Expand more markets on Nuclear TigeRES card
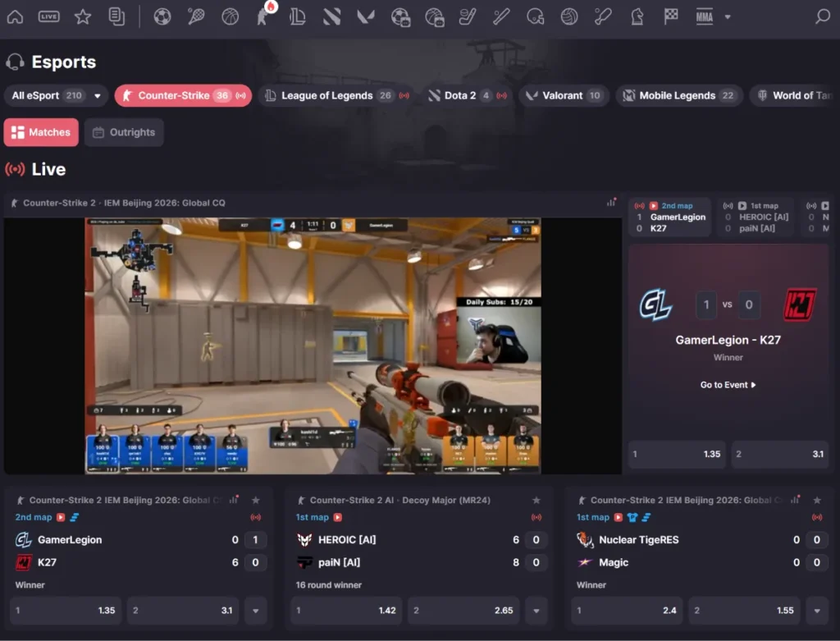 817,611
